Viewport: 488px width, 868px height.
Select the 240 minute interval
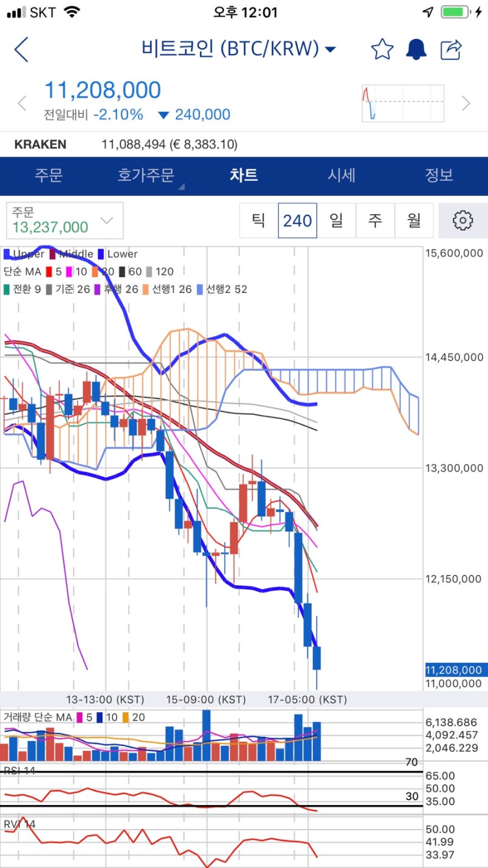(298, 220)
